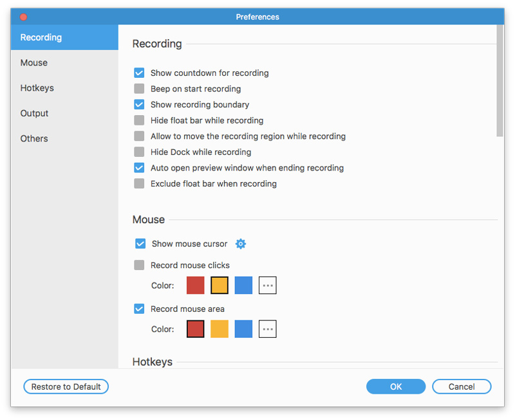Go to Output preferences
515x420 pixels.
click(34, 113)
